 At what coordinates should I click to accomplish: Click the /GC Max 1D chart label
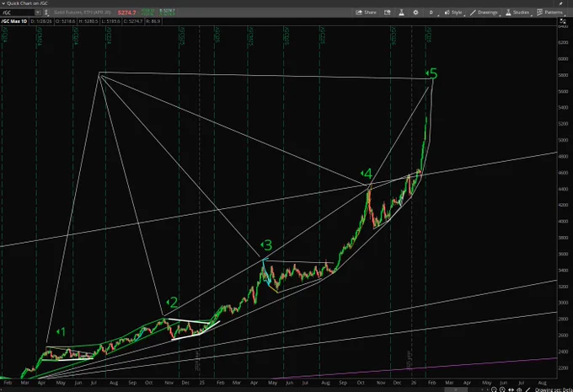(x=14, y=21)
